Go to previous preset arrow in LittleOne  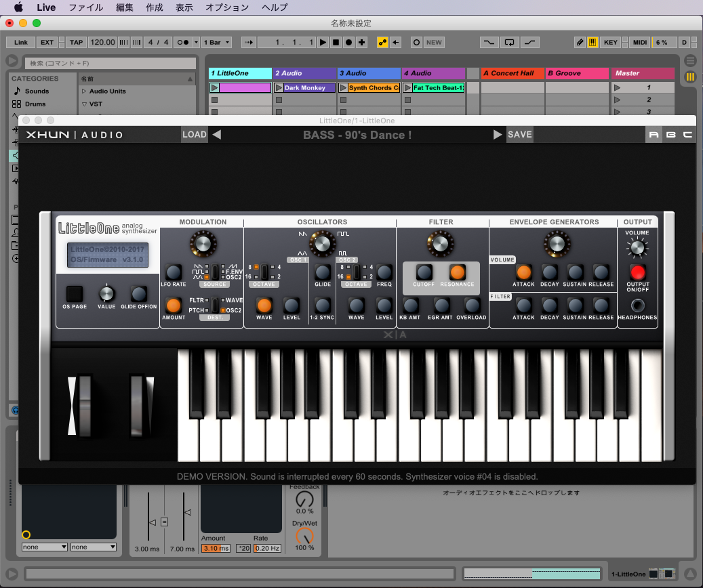coord(217,134)
